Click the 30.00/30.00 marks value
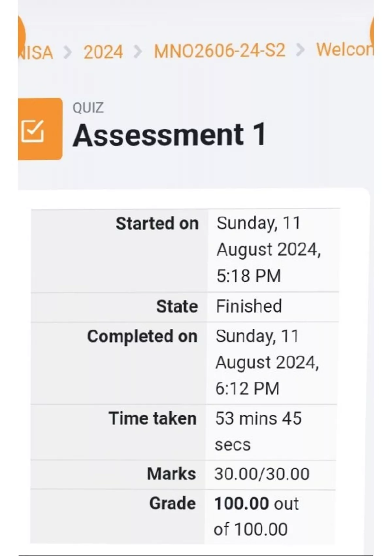 tap(262, 474)
